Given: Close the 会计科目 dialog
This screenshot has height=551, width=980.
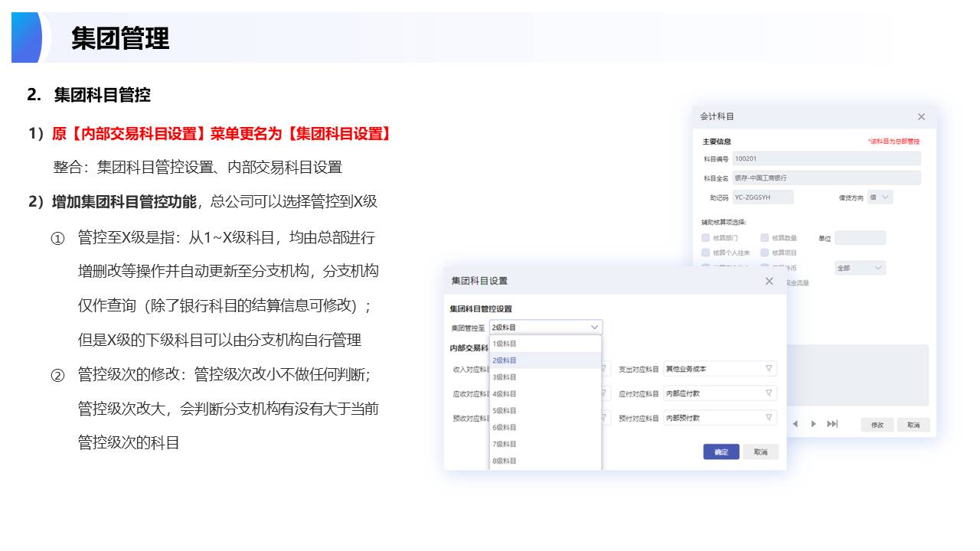Looking at the screenshot, I should click(921, 116).
